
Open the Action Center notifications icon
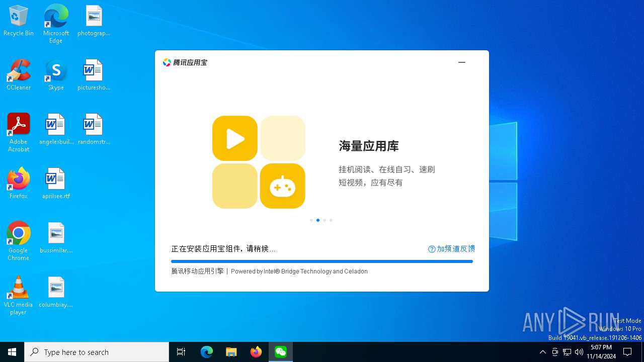click(x=627, y=352)
